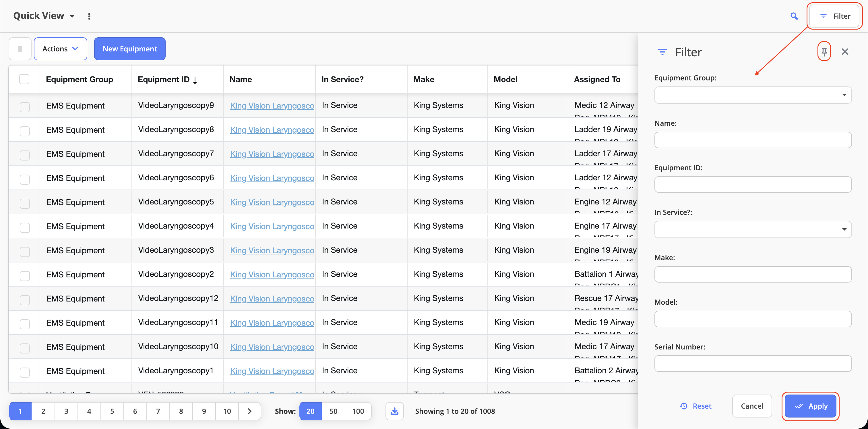Check the VideoLaryngoscopy6 row checkbox
This screenshot has height=429, width=868.
pyautogui.click(x=25, y=179)
